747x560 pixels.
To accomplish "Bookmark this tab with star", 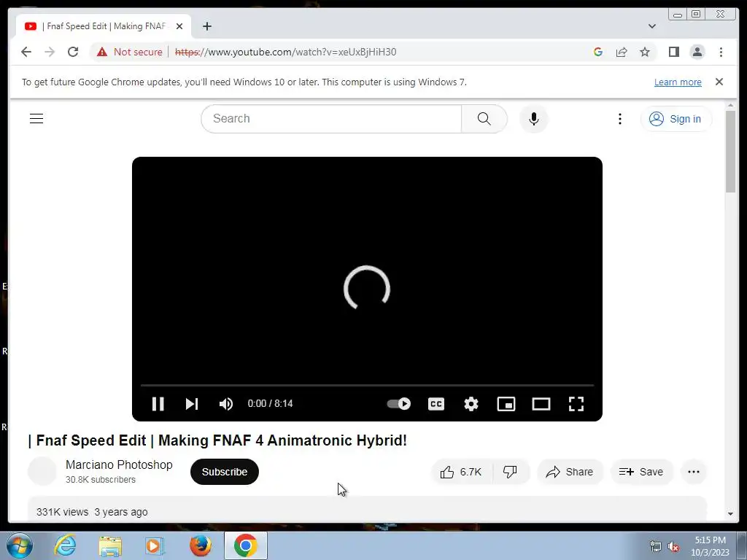I will tap(645, 52).
